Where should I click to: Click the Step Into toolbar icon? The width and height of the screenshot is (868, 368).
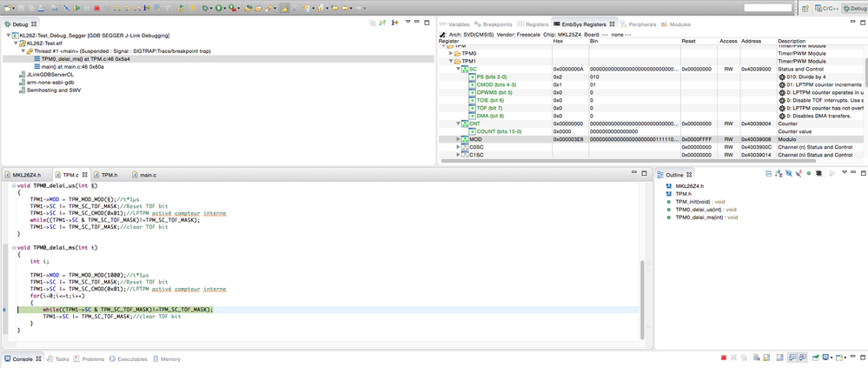pyautogui.click(x=116, y=9)
